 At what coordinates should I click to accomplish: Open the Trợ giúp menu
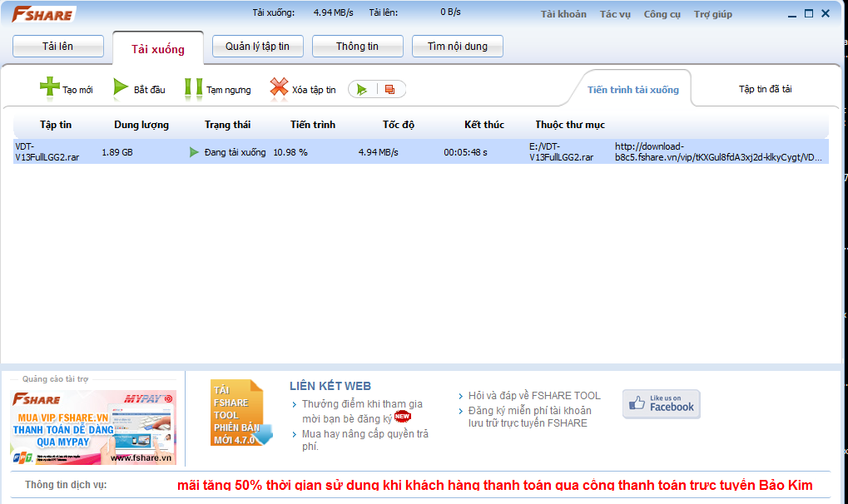[x=712, y=14]
